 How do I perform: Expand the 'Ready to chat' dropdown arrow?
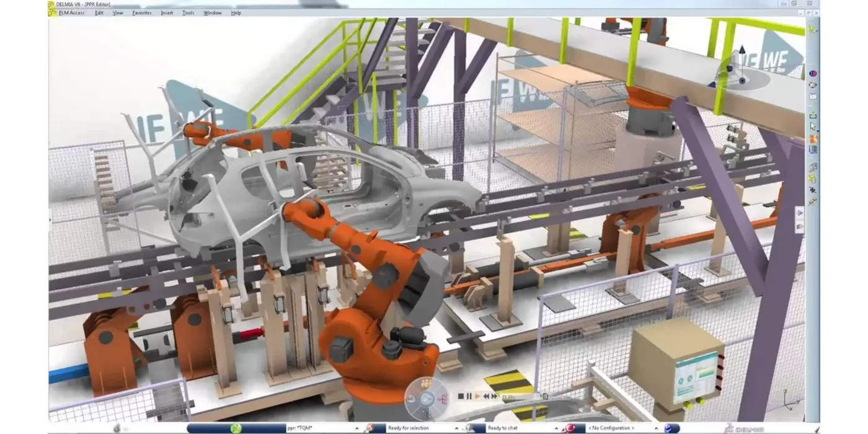(x=556, y=428)
